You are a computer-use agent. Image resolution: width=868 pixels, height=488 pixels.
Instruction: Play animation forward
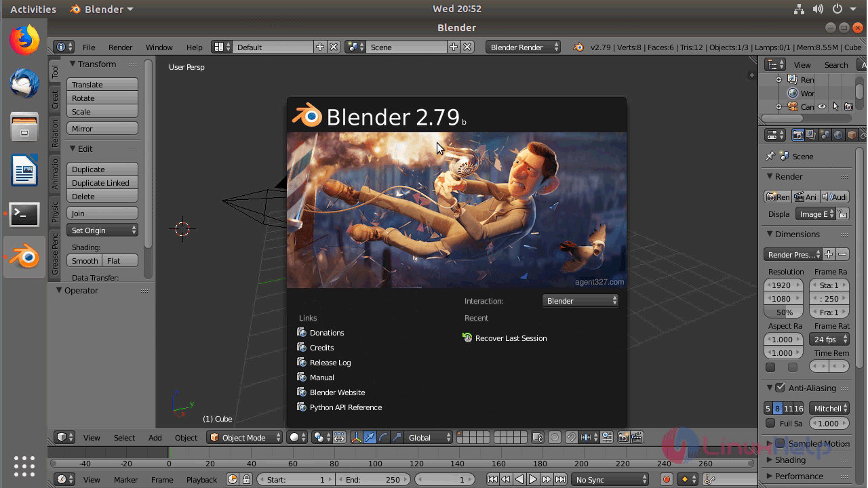tap(532, 479)
